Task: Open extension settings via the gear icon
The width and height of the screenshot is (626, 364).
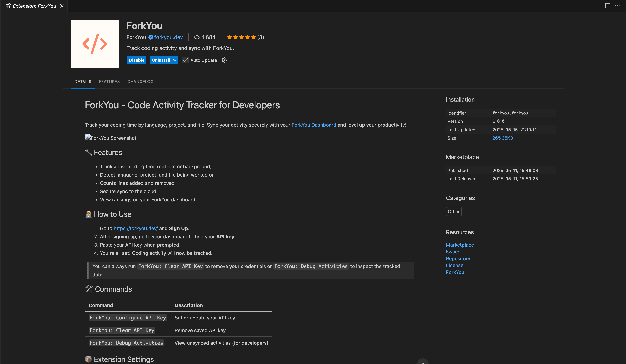Action: 224,60
